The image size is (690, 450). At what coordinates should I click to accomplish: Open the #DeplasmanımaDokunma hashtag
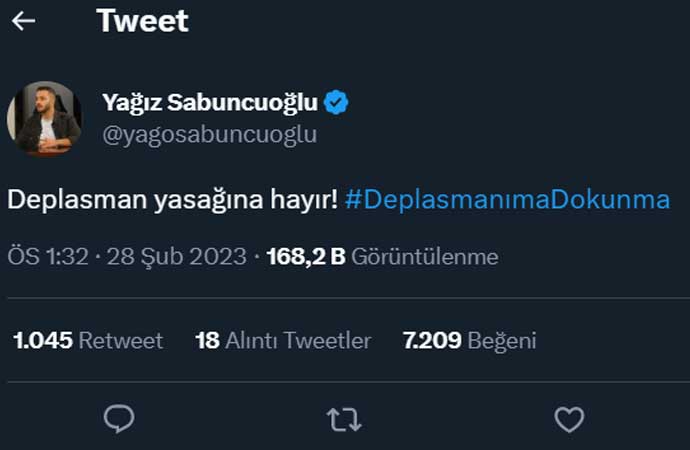pos(507,199)
